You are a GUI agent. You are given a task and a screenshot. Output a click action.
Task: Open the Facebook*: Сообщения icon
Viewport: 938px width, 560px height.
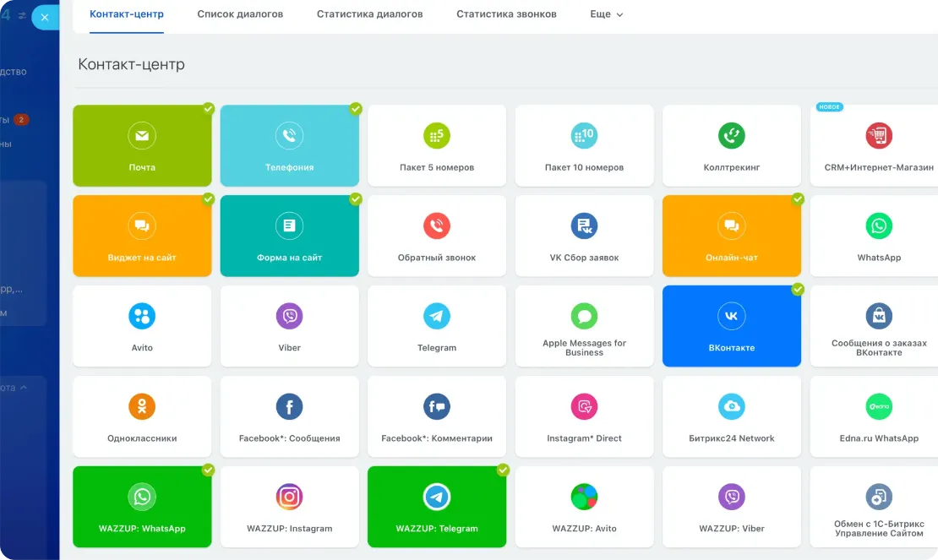290,406
